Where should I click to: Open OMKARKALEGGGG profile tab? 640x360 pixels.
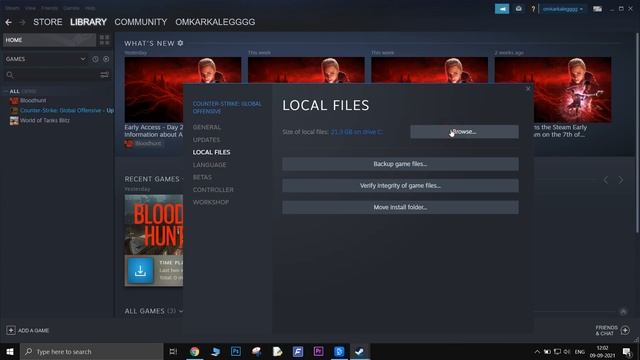215,22
